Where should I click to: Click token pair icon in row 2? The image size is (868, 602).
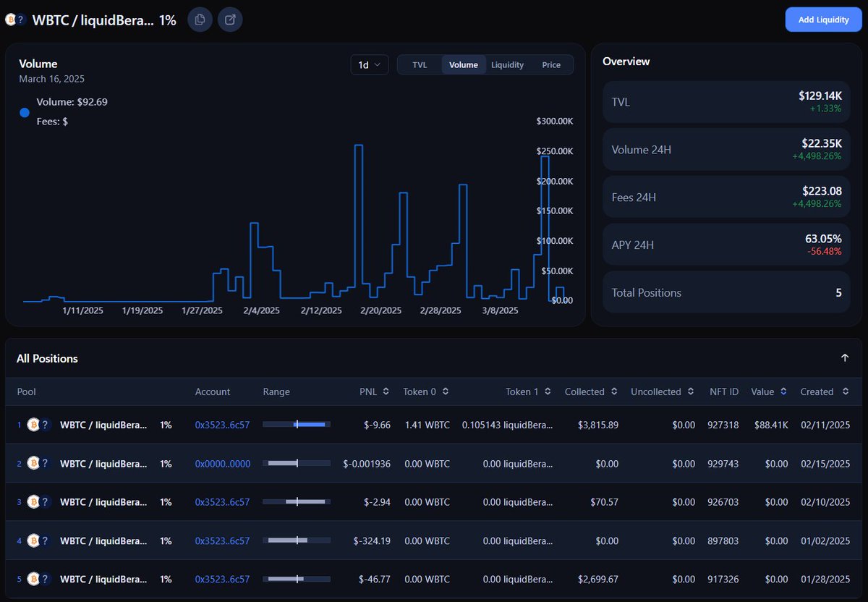[38, 463]
